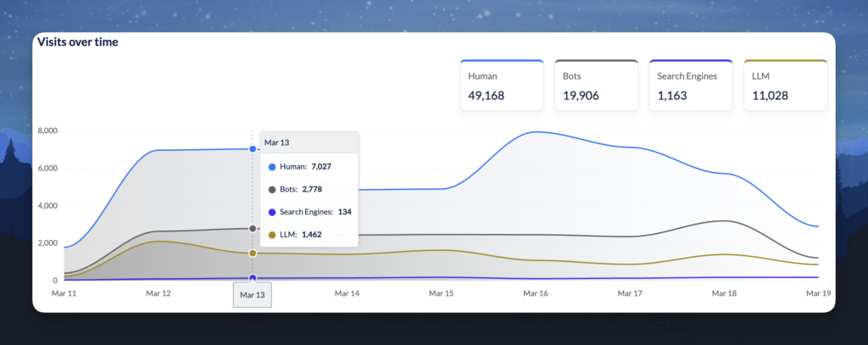Click the "Visits over time" chart title
Viewport: 868px width, 345px height.
pyautogui.click(x=77, y=42)
